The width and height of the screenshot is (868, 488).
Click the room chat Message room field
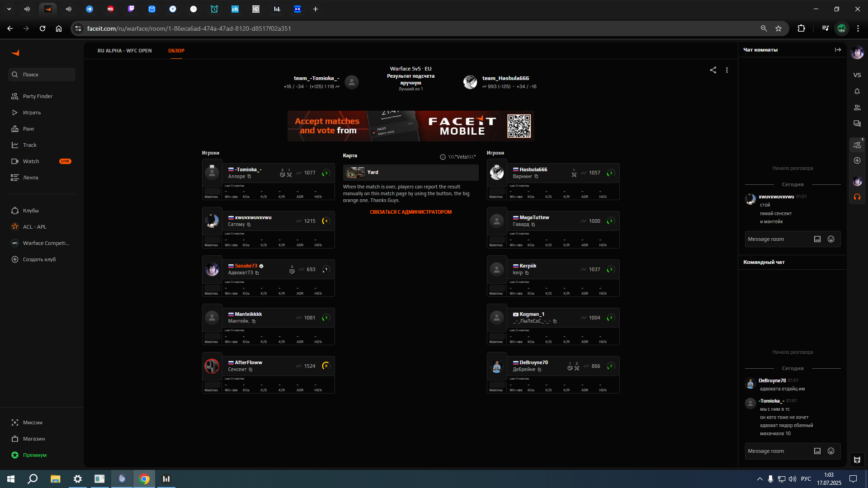pyautogui.click(x=778, y=239)
